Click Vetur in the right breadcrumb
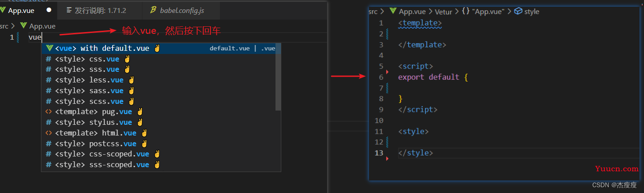This screenshot has height=193, width=644. (x=443, y=12)
